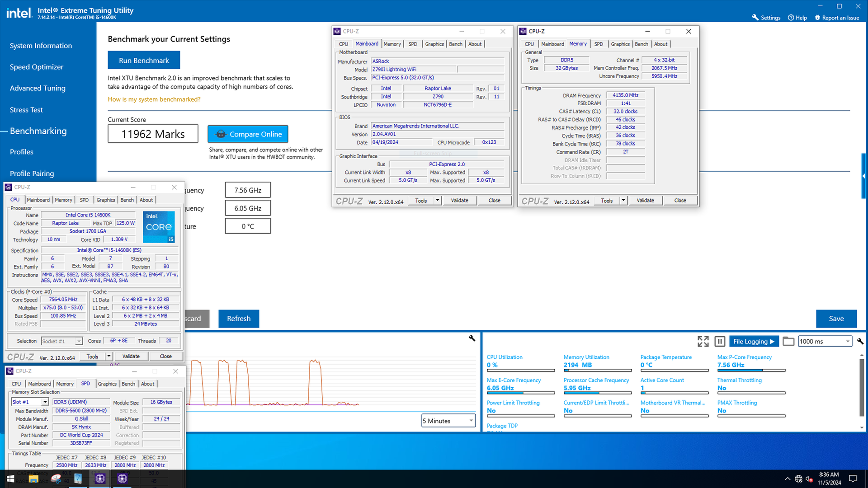Click the monitor panel vertical scrollbar
Screen dimensions: 868x488
coord(861,388)
